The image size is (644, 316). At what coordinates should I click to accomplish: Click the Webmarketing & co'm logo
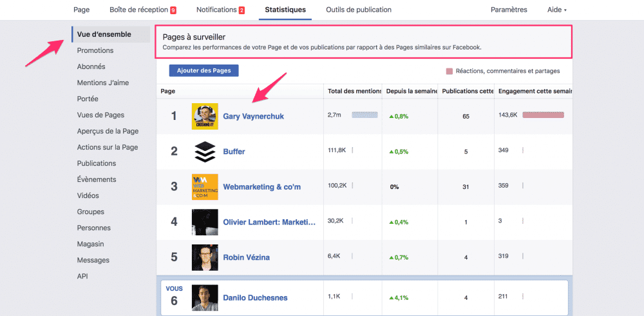coord(205,187)
